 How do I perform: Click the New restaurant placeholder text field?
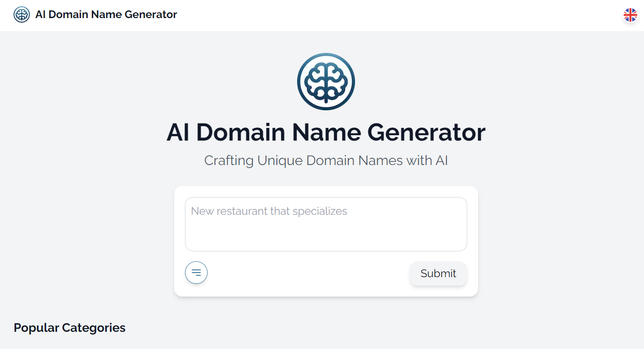click(x=326, y=224)
